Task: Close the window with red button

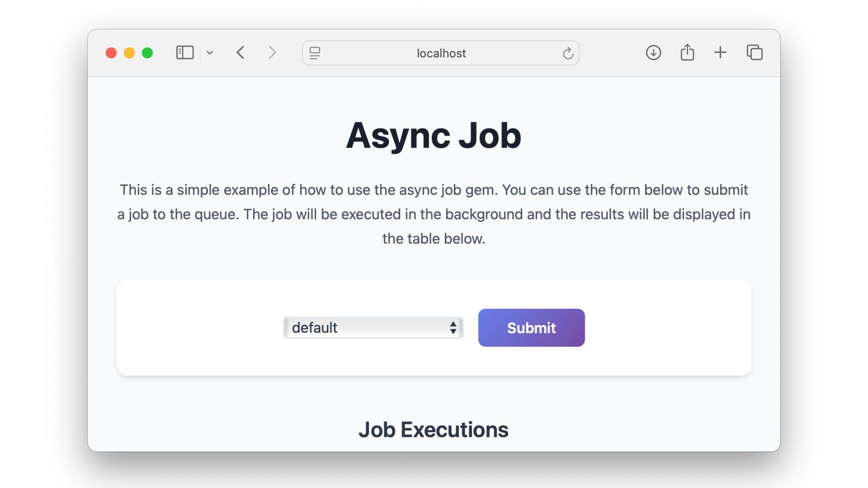Action: (111, 53)
